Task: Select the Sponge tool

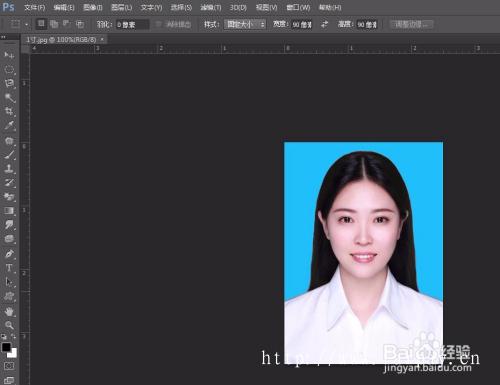Action: click(x=9, y=239)
